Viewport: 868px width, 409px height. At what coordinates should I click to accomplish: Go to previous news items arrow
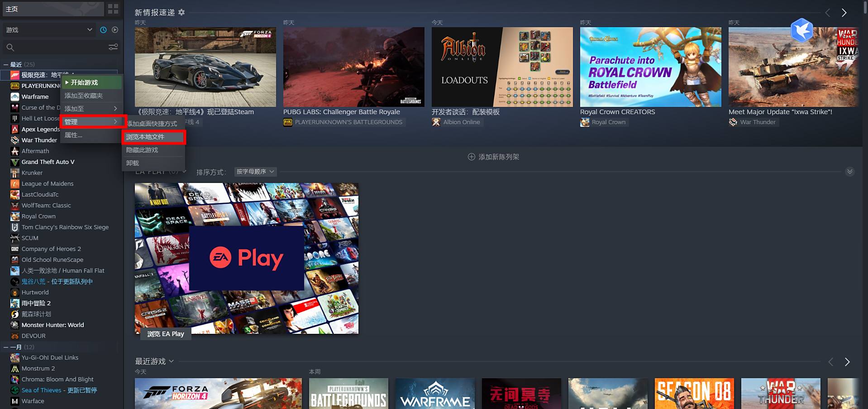827,13
